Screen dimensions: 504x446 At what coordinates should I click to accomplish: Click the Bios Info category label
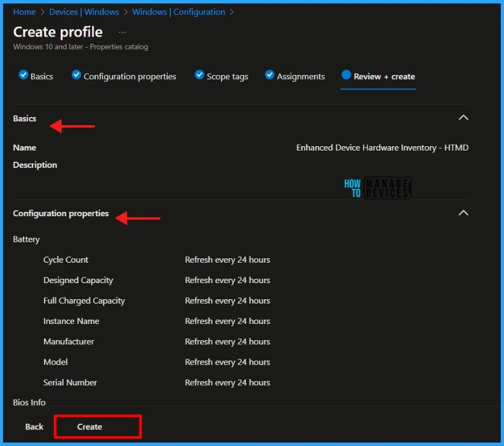click(x=29, y=403)
